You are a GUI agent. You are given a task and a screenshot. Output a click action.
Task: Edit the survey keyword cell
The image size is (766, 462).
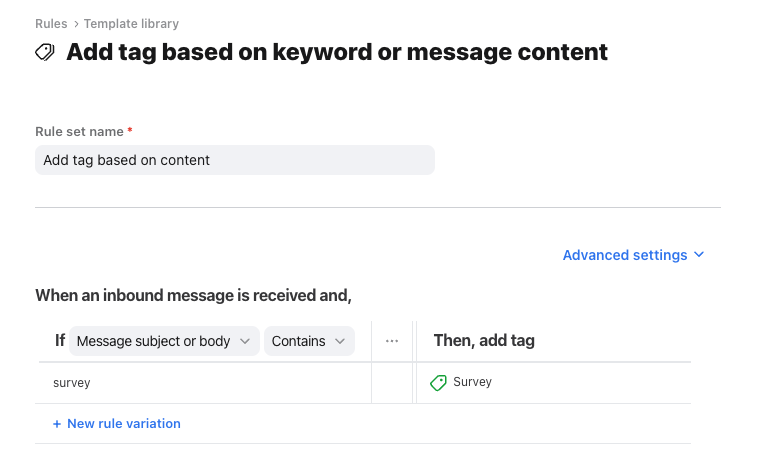coord(200,383)
